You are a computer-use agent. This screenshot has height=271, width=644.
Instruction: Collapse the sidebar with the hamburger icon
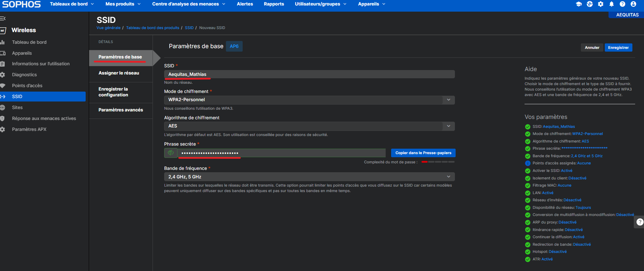[3, 18]
